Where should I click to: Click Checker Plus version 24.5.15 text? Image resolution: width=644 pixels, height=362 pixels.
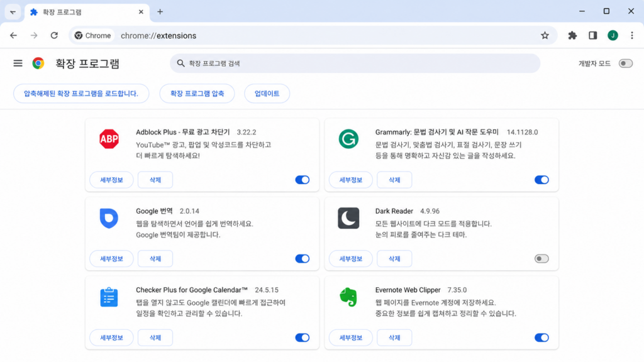coord(267,290)
